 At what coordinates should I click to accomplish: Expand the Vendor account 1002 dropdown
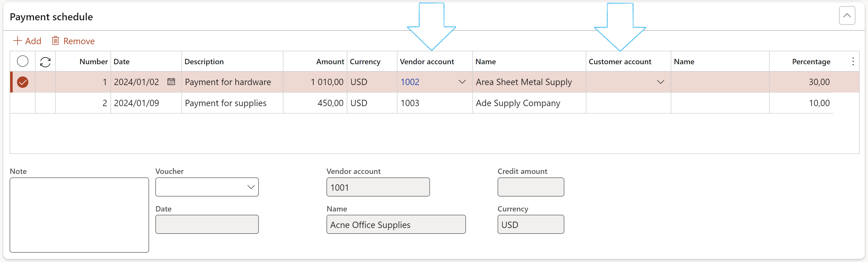[462, 82]
